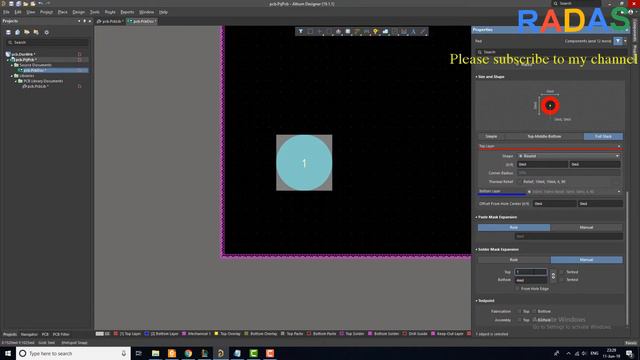Click the place string 'A' icon in the active bar

[x=413, y=31]
